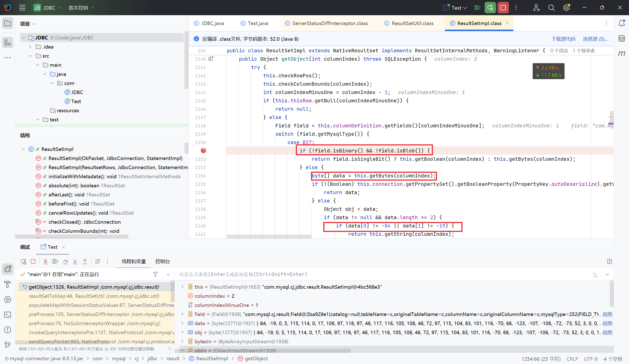Viewport: 629px width, 364px height.
Task: Click Step Into in debug toolbar
Action: (x=75, y=261)
